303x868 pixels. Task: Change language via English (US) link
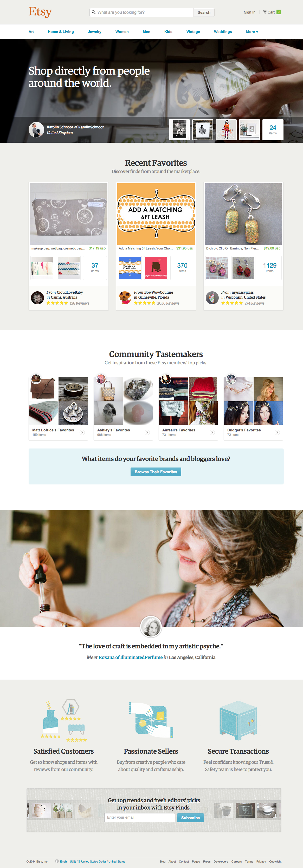(68, 861)
